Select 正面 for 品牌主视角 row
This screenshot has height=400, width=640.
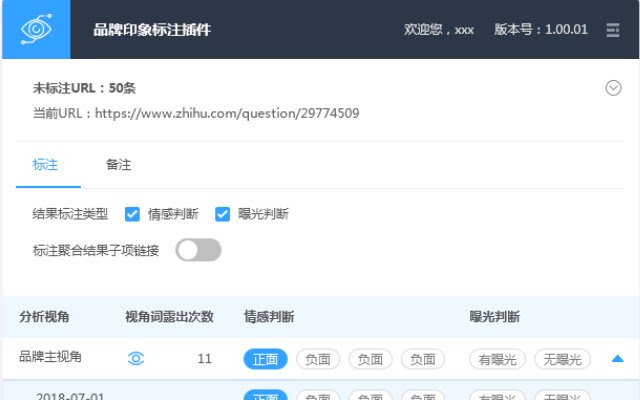click(265, 359)
